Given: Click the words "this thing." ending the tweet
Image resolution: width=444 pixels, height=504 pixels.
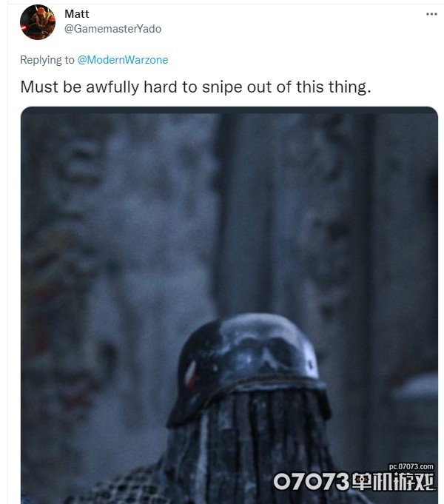Looking at the screenshot, I should point(333,87).
